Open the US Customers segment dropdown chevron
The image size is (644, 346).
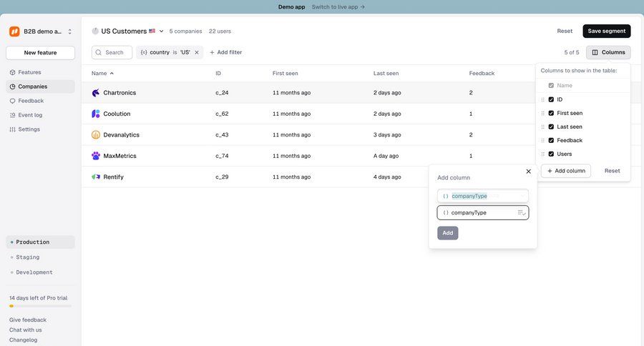tap(162, 31)
